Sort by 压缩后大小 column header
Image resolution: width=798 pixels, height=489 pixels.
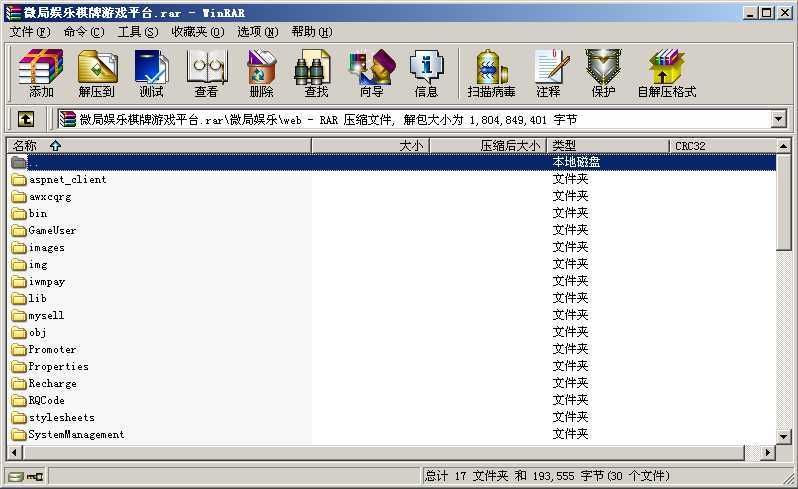pyautogui.click(x=488, y=146)
